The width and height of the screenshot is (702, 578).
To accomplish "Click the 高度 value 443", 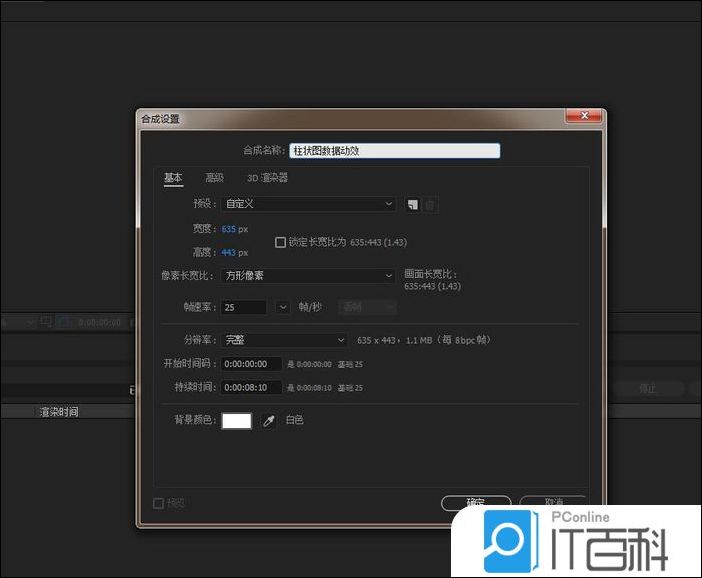I will (x=228, y=253).
